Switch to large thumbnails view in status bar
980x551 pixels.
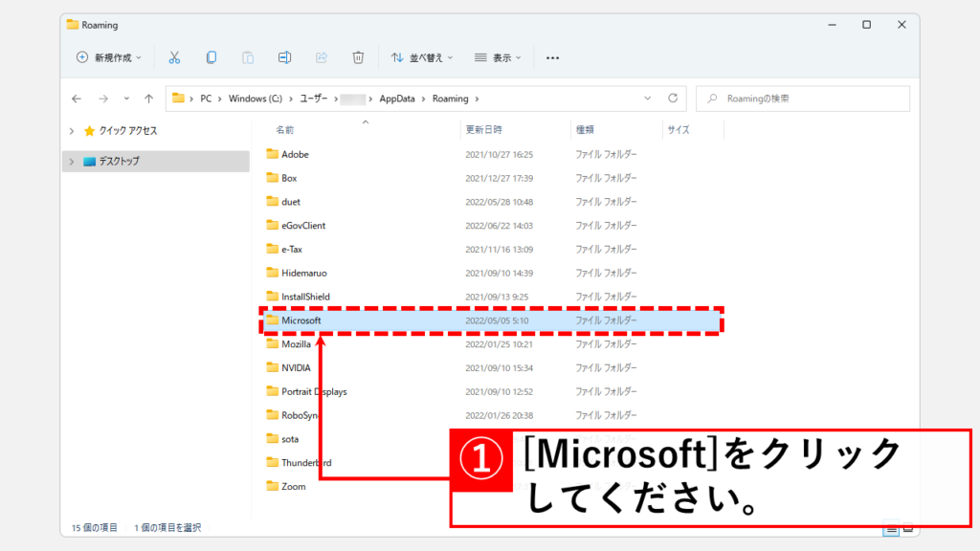point(908,527)
